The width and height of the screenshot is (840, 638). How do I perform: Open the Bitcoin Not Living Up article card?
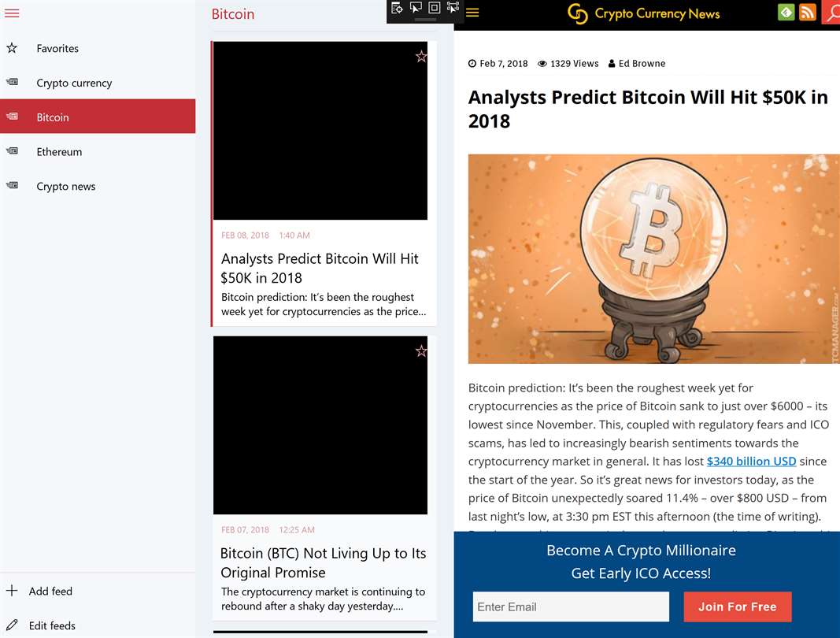point(324,478)
